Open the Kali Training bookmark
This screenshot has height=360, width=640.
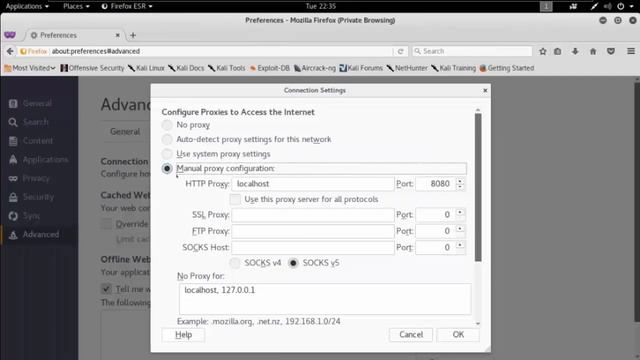point(453,68)
